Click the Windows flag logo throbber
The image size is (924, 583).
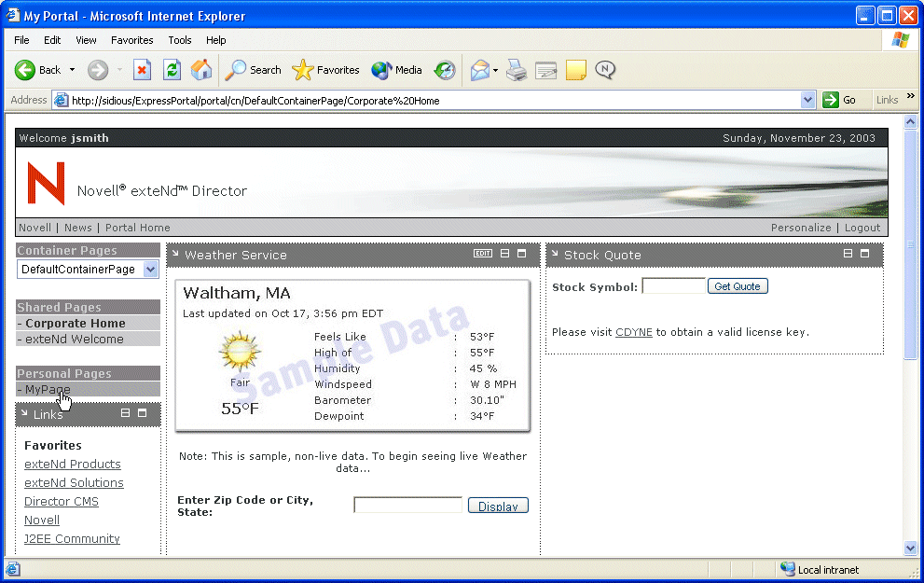(x=901, y=40)
